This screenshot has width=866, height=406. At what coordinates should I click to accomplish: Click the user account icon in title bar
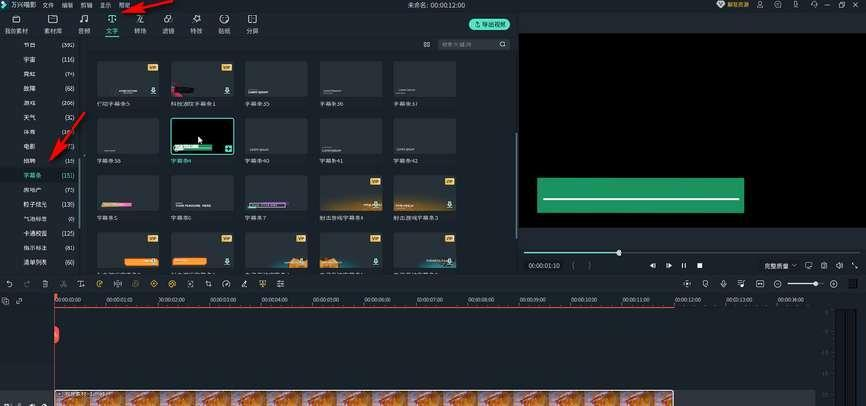click(760, 5)
